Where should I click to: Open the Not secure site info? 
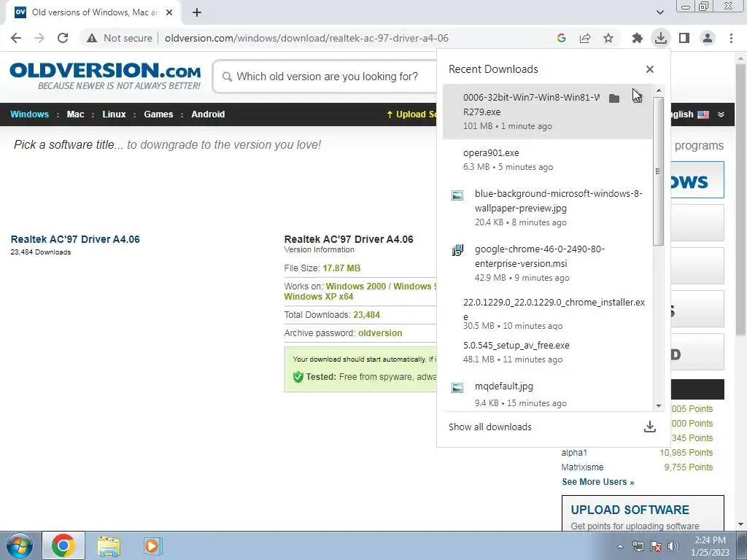tap(120, 38)
